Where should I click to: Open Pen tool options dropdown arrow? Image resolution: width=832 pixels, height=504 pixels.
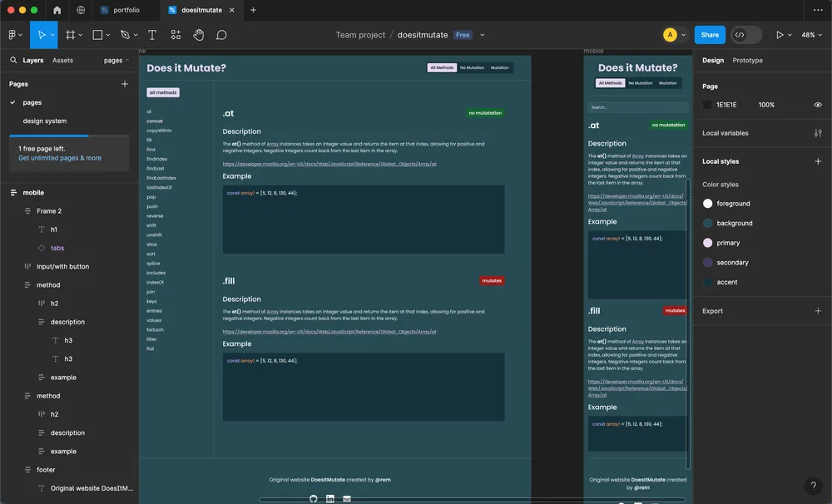pyautogui.click(x=136, y=35)
